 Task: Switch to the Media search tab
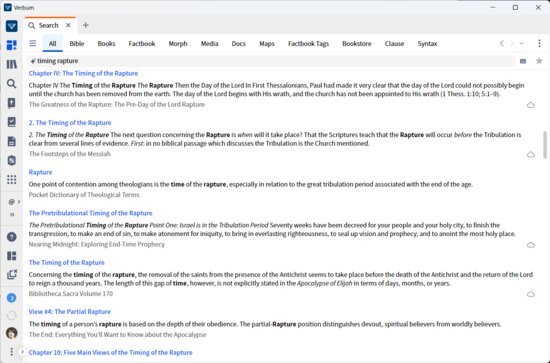tap(209, 43)
